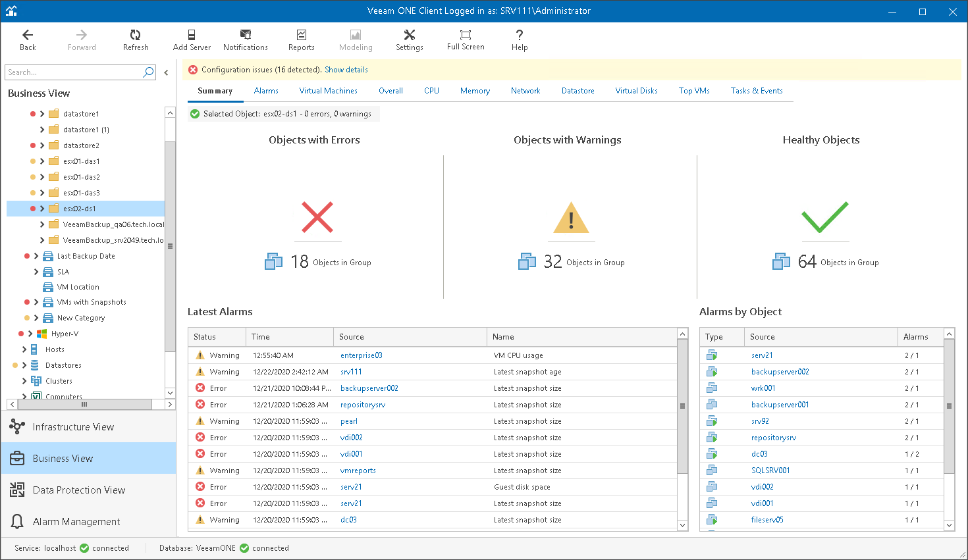Viewport: 968px width, 560px height.
Task: Open Settings wrench icon
Action: click(409, 36)
